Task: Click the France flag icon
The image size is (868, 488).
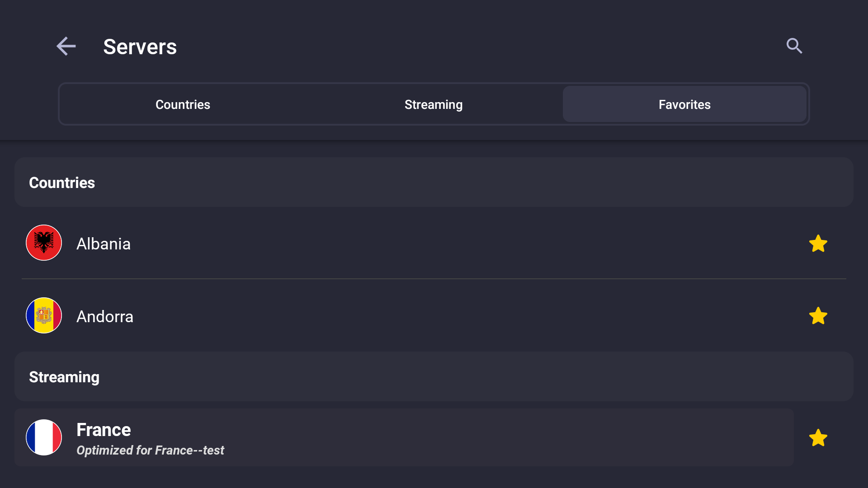Action: click(x=44, y=437)
